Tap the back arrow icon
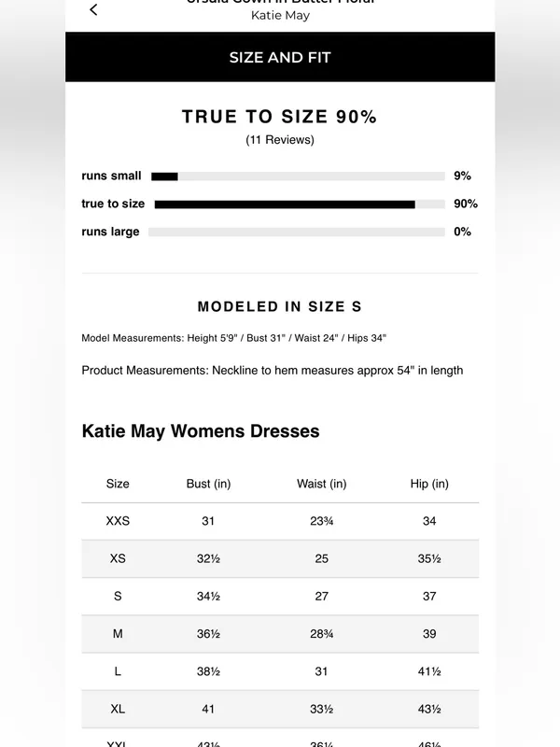The width and height of the screenshot is (560, 747). pyautogui.click(x=93, y=9)
